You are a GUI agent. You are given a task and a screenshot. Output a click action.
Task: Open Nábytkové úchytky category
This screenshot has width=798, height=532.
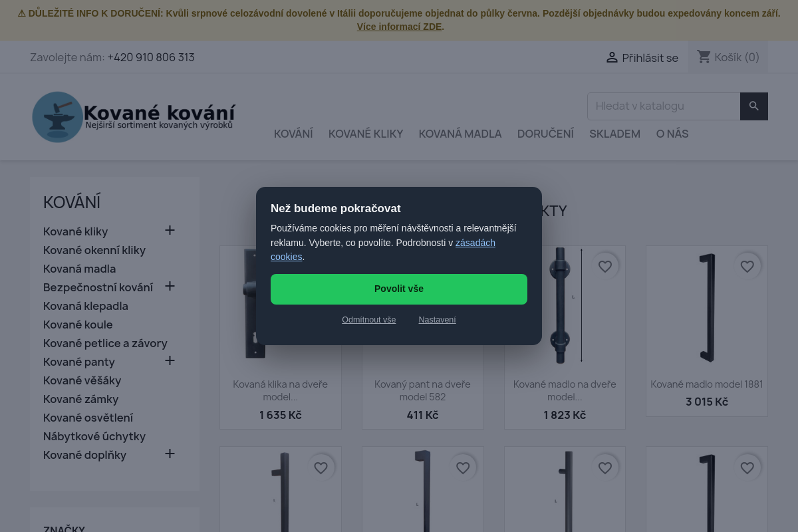pos(94,436)
